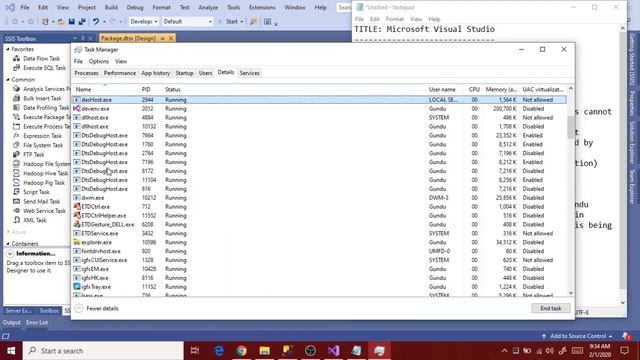Select the Data Flow Task icon in SSIS Toolbox
Screen dimensions: 640x360
16,58
